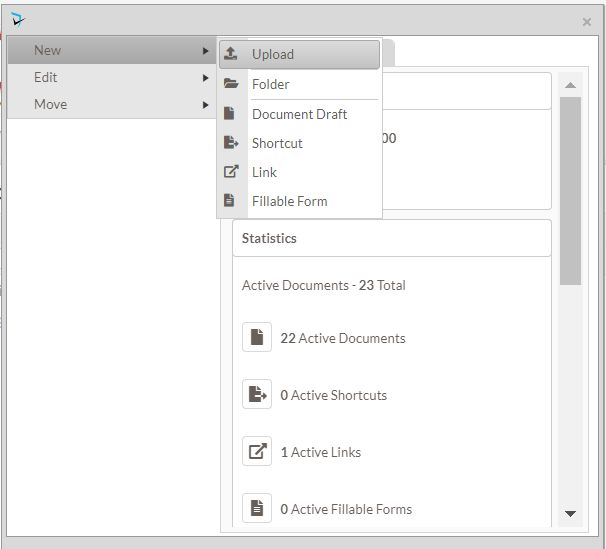
Task: Click the Active Links icon button
Action: 257,452
